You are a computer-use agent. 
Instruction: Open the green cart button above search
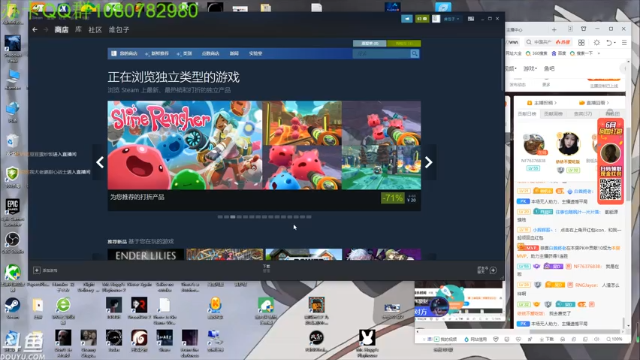point(404,43)
